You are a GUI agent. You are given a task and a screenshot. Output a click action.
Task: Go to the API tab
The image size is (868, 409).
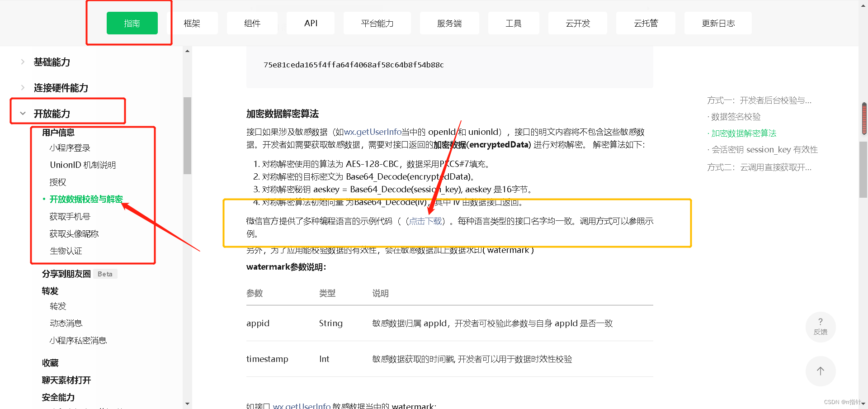(x=311, y=23)
